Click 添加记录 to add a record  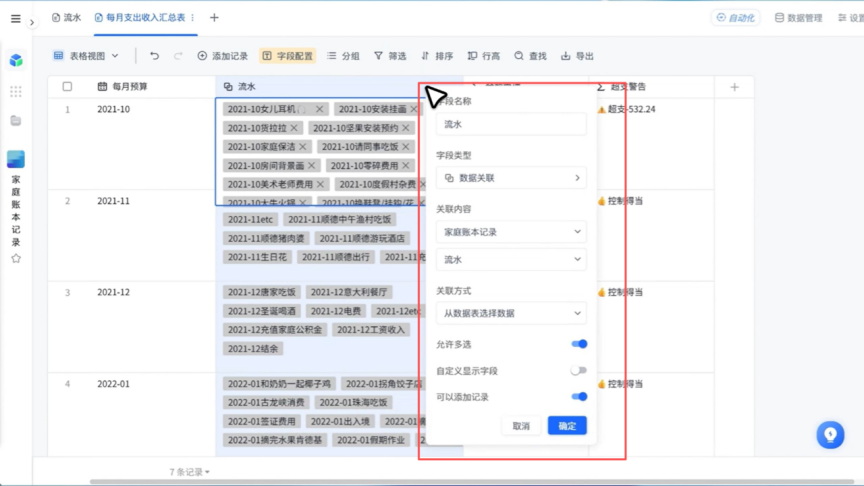click(223, 56)
